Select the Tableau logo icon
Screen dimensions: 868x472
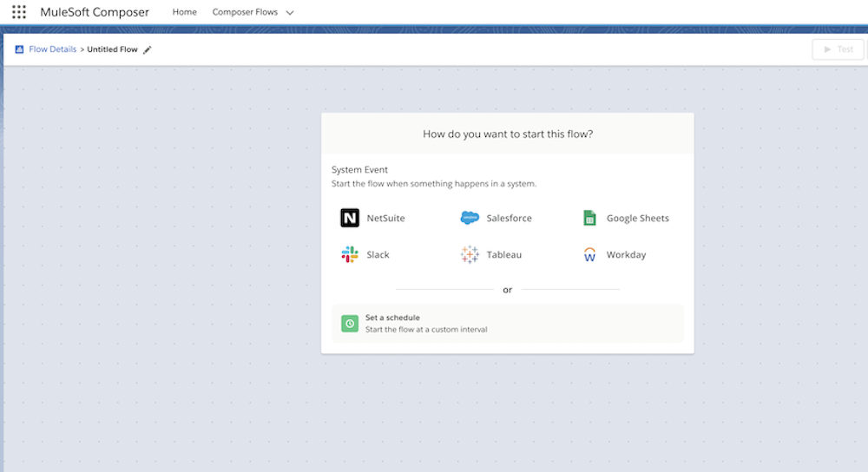(x=470, y=254)
